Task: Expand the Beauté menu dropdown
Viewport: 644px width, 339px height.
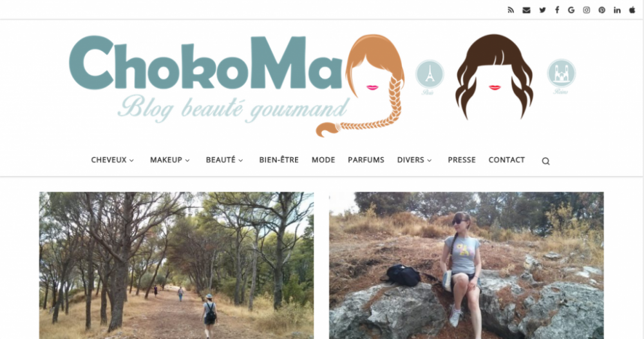Action: tap(224, 160)
